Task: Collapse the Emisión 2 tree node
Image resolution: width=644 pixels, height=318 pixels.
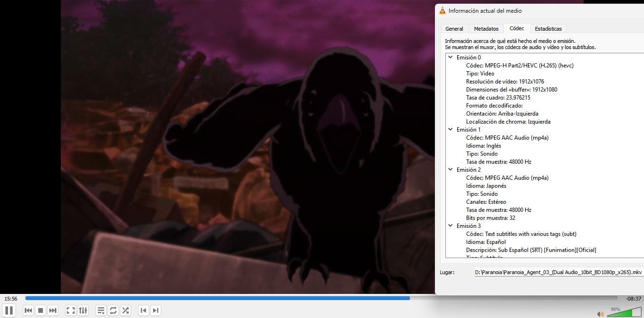Action: pos(451,170)
